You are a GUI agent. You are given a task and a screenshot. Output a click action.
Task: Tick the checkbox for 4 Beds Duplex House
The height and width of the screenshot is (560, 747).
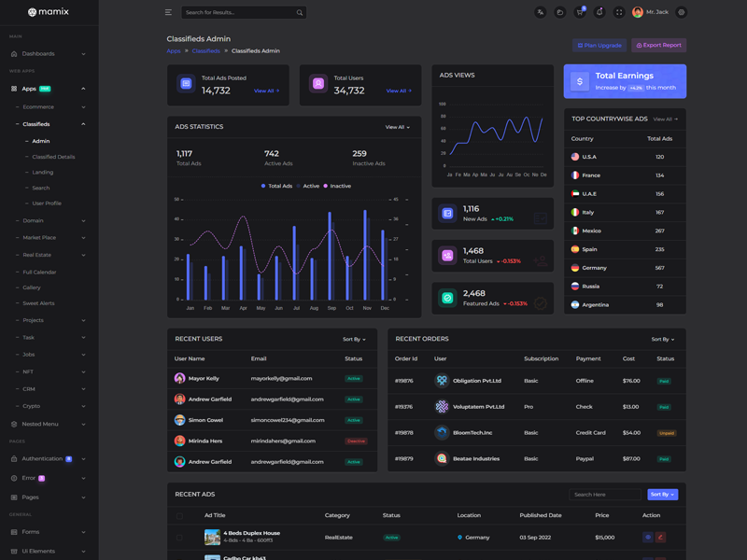pyautogui.click(x=180, y=538)
